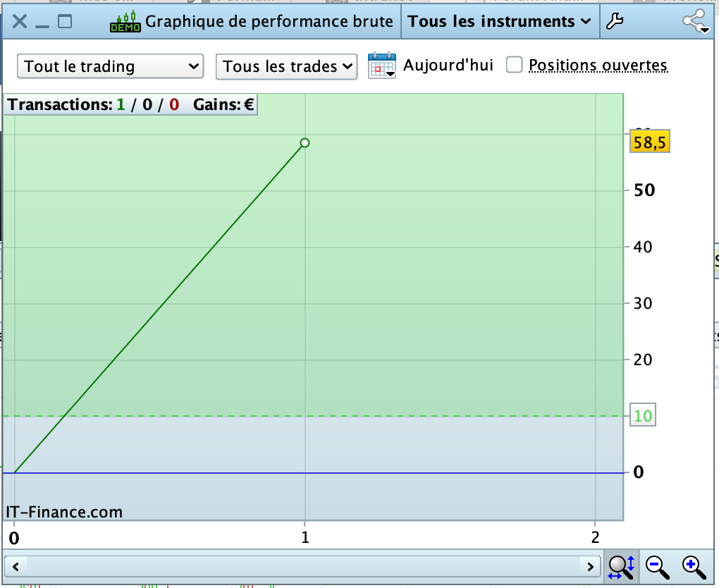The width and height of the screenshot is (719, 588).
Task: Click the Positions ouvertes link
Action: point(598,65)
